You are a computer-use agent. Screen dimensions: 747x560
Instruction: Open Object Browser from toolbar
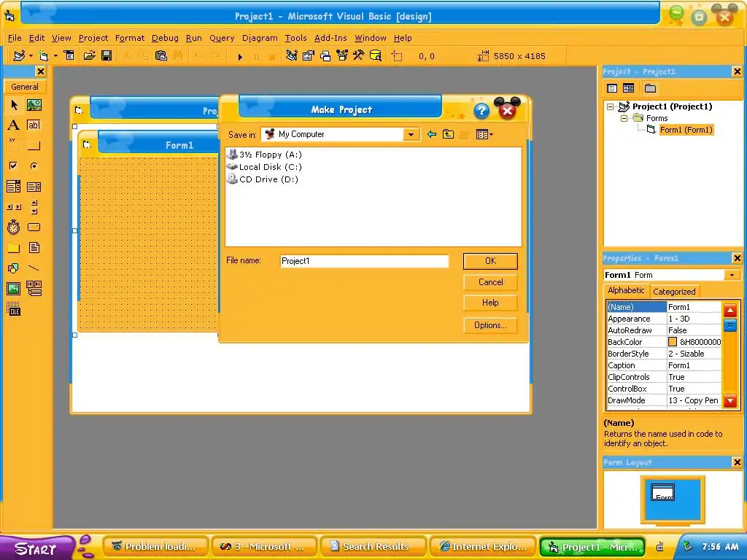pos(342,55)
